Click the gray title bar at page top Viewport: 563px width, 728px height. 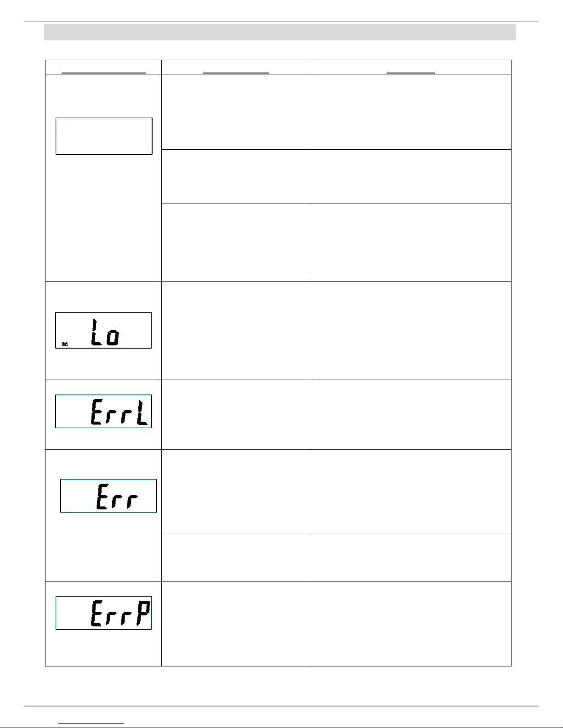click(280, 33)
